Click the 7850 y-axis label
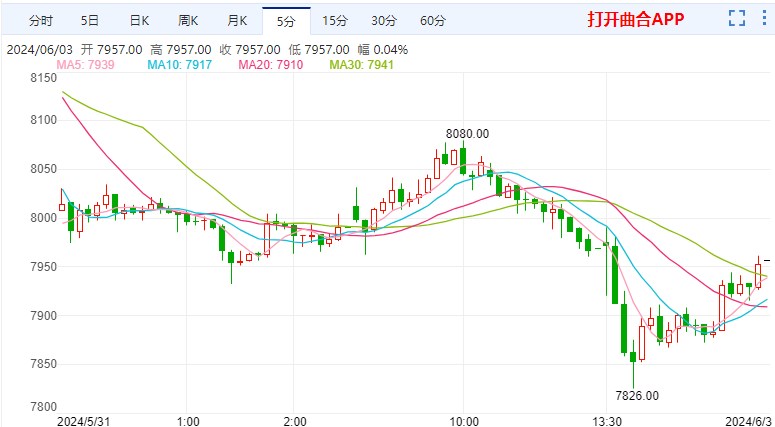The width and height of the screenshot is (775, 427). pyautogui.click(x=45, y=364)
